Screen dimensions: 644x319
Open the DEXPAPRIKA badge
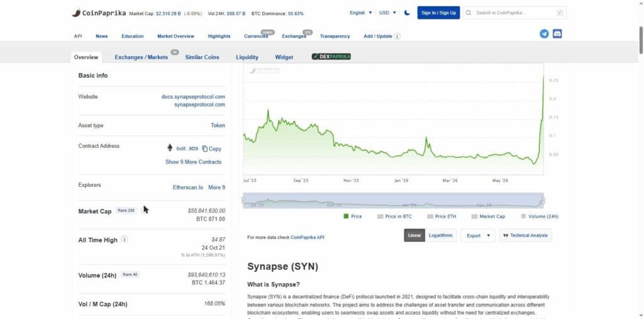click(x=331, y=57)
